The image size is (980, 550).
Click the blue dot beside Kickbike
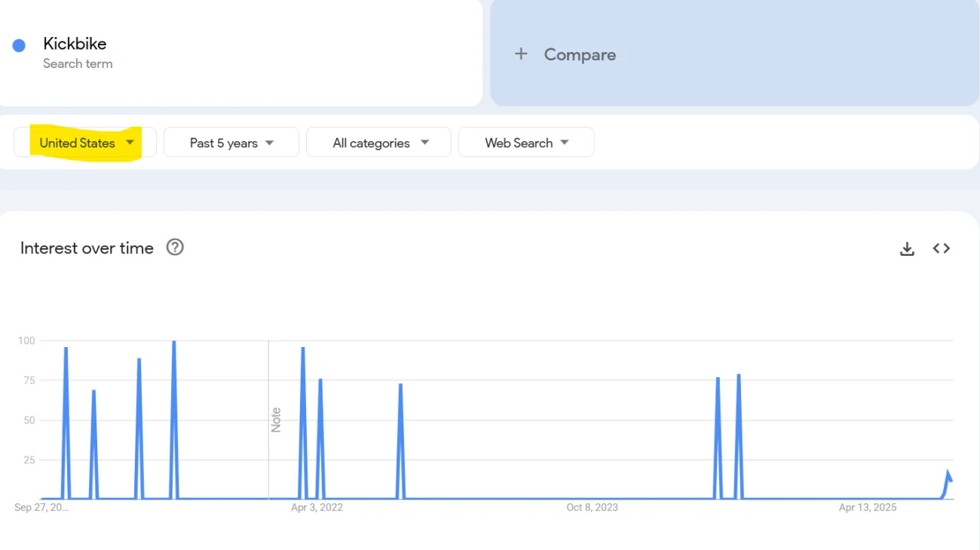coord(20,45)
